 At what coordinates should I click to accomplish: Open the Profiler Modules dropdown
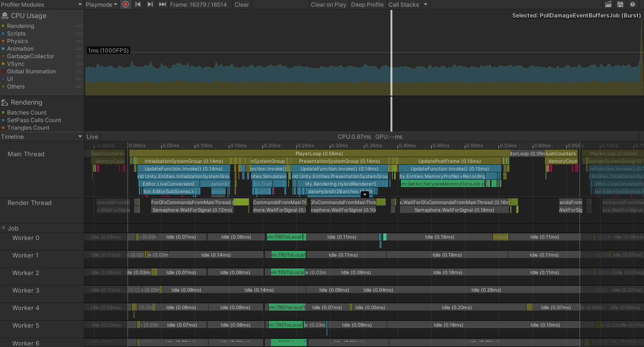coord(42,4)
